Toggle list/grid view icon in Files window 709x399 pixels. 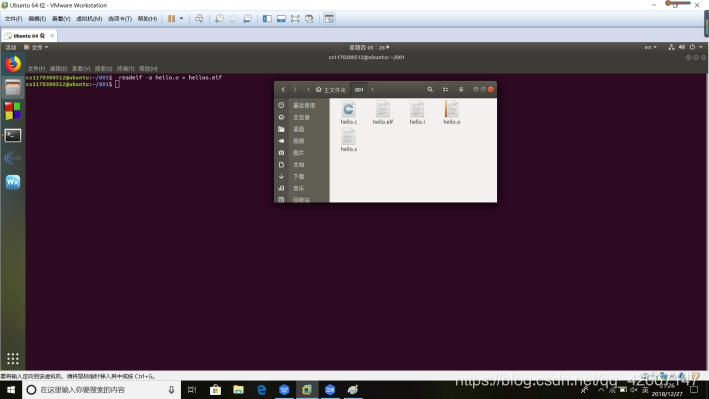point(445,90)
